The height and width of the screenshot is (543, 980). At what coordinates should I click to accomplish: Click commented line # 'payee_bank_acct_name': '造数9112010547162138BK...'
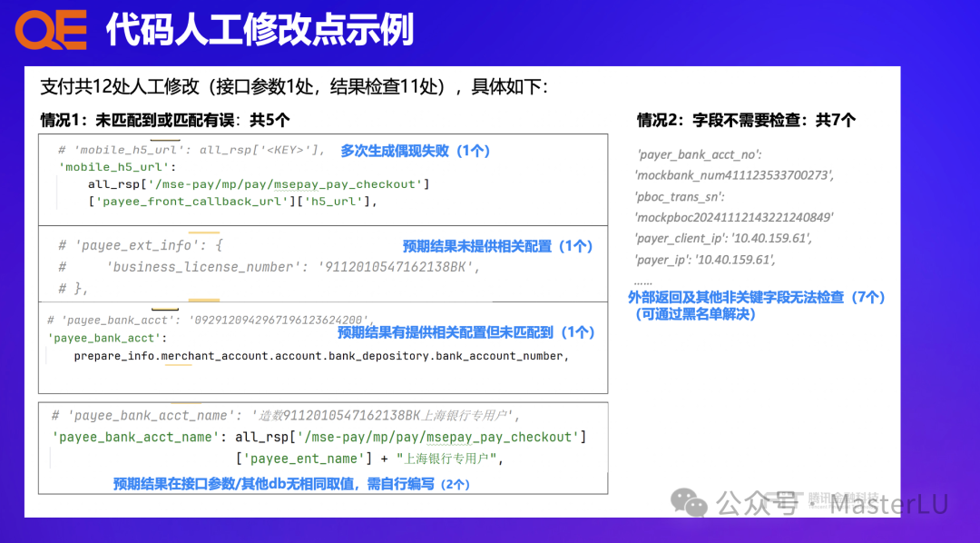point(286,415)
